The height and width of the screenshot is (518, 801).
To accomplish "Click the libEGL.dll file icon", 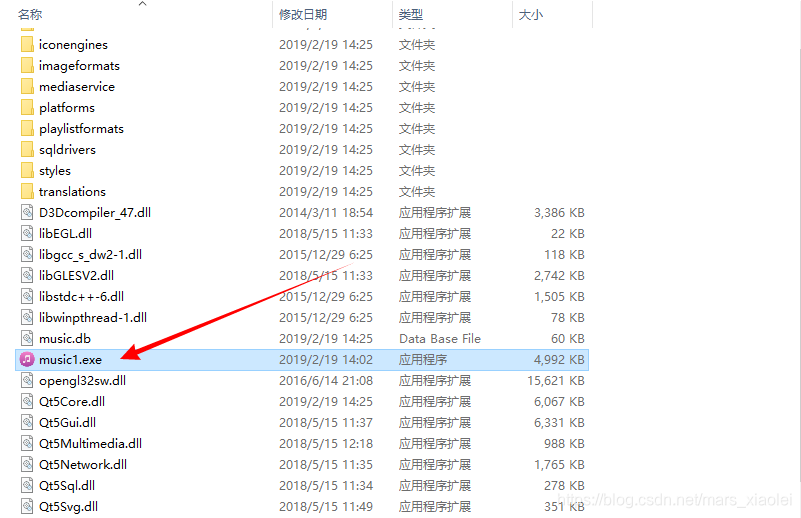I will click(x=27, y=233).
